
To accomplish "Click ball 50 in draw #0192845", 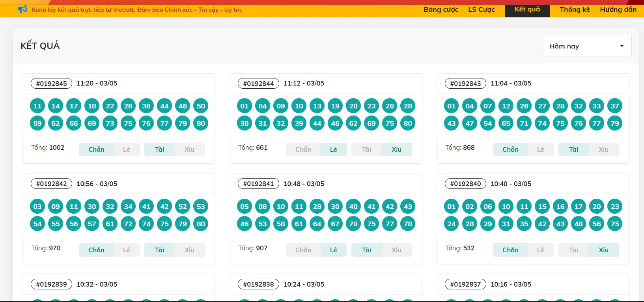I will [x=201, y=106].
